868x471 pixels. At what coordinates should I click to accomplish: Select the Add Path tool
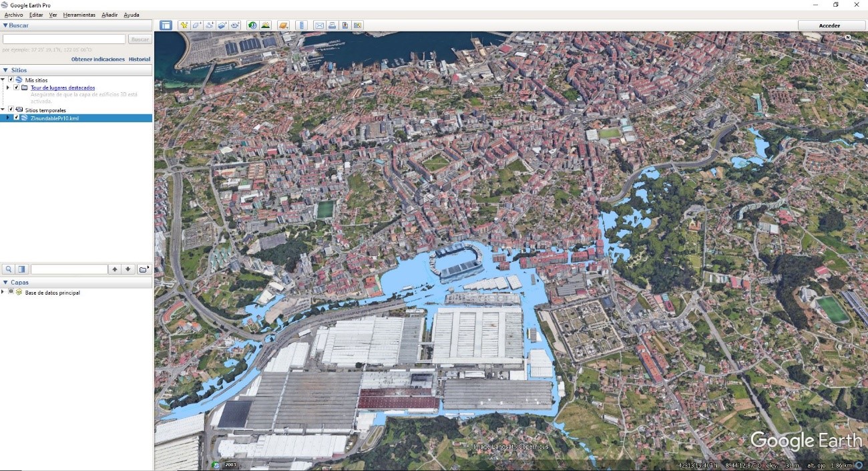(209, 25)
